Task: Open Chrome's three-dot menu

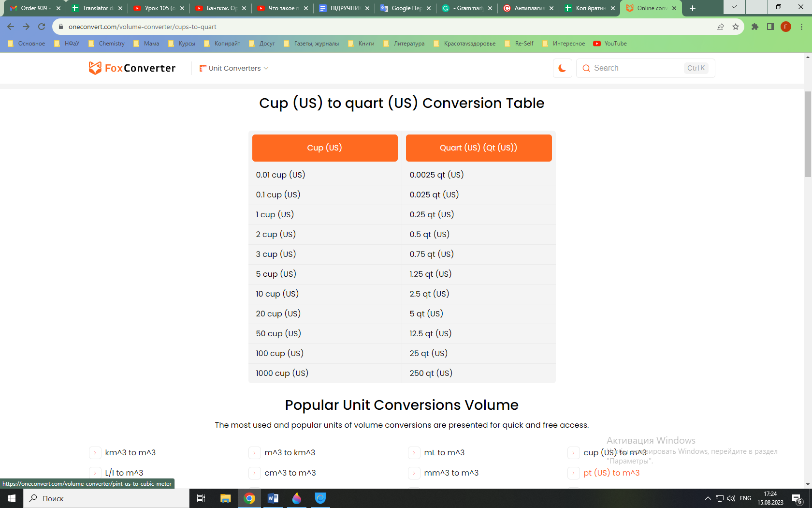Action: pos(801,27)
